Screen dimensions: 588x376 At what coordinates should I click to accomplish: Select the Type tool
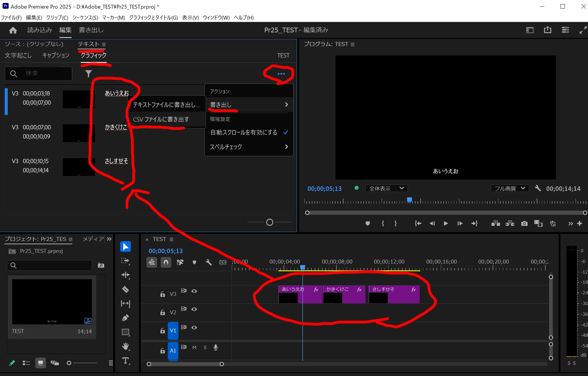(x=126, y=361)
